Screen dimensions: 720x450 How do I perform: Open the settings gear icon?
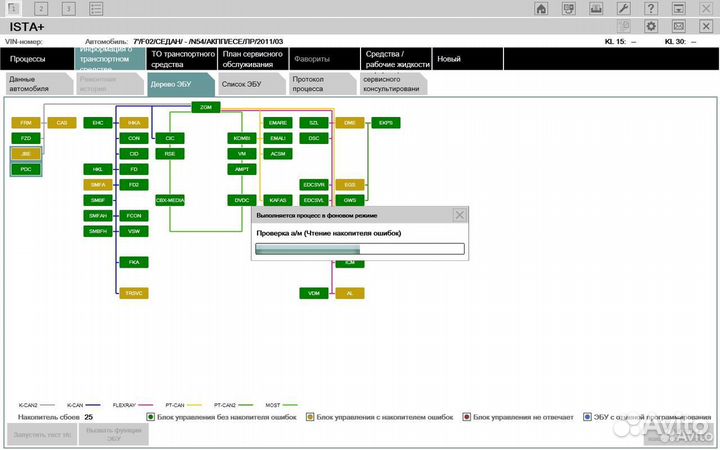tap(651, 26)
